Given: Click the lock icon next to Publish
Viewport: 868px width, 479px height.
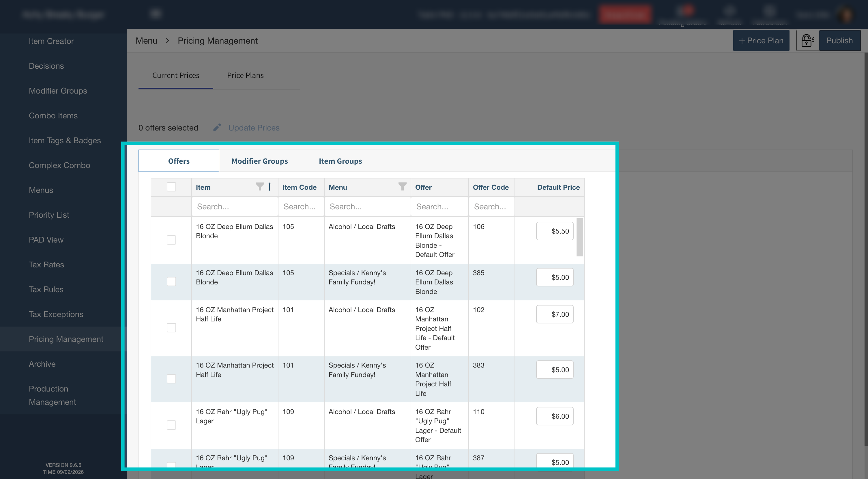Looking at the screenshot, I should click(808, 40).
